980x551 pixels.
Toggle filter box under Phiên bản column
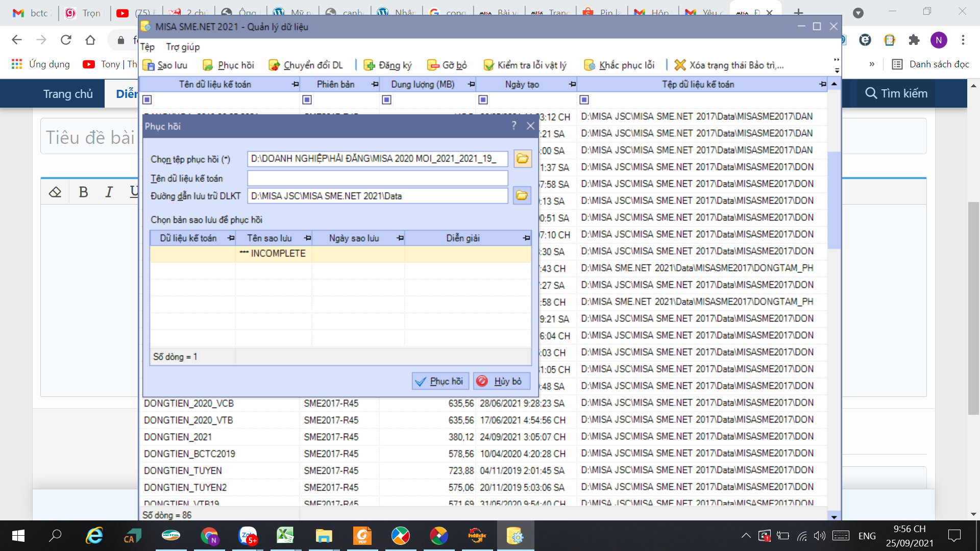[307, 99]
